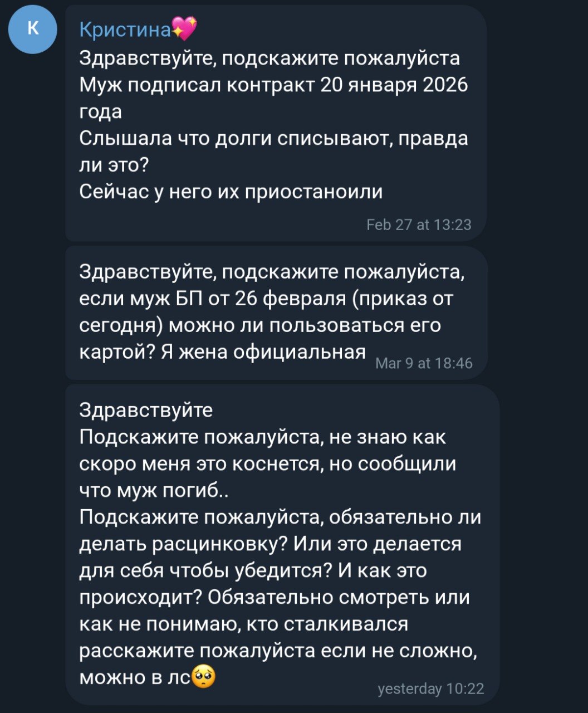Click the line "происходит? Обязательно смотреть или"
588x713 pixels.
tap(275, 597)
